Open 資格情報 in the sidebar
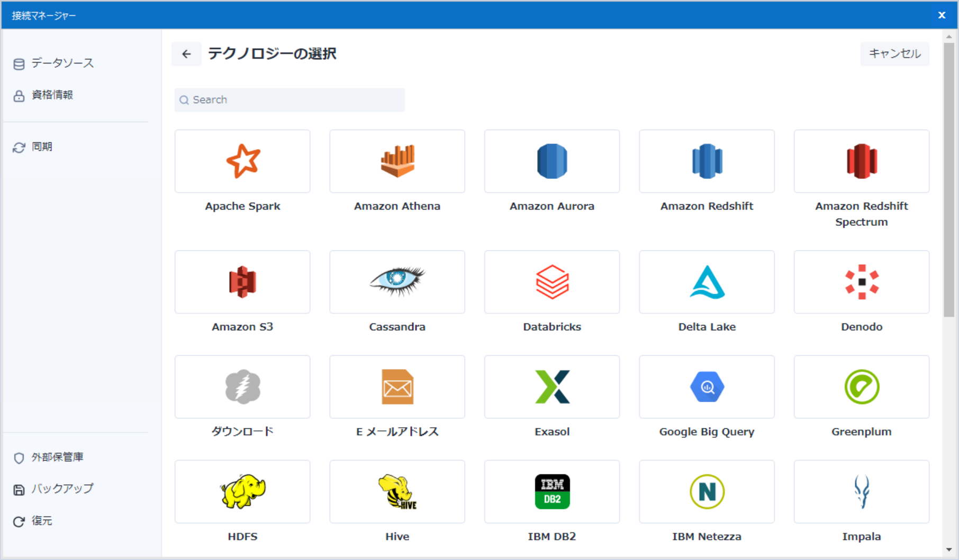This screenshot has height=560, width=959. pos(43,95)
